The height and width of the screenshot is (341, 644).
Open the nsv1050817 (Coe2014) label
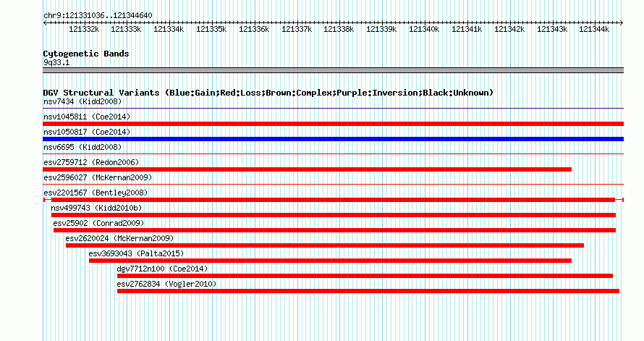87,132
